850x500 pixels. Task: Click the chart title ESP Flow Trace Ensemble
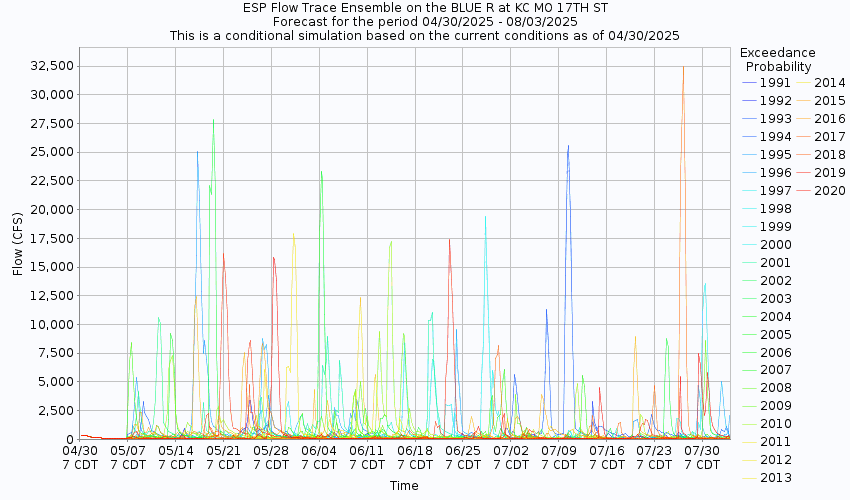coord(425,8)
